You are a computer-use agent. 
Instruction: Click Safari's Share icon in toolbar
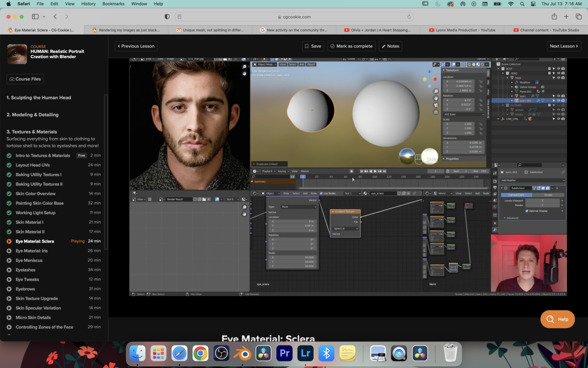pyautogui.click(x=554, y=17)
